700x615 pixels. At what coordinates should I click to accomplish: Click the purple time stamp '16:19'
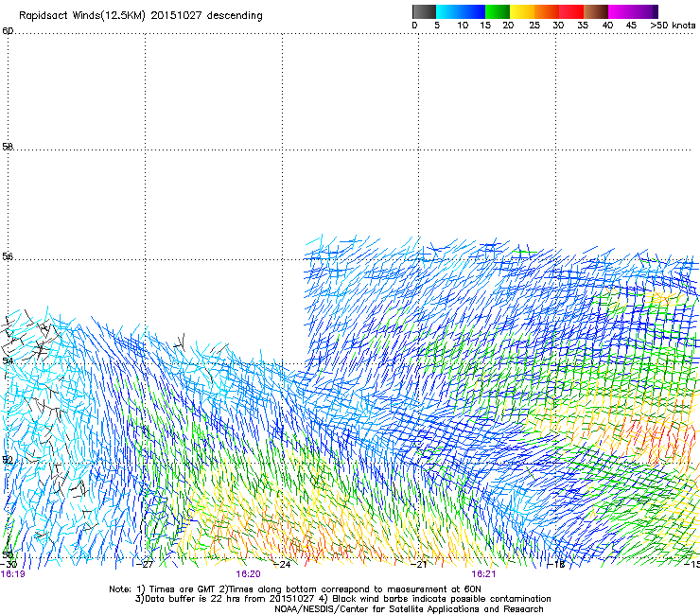pyautogui.click(x=13, y=574)
